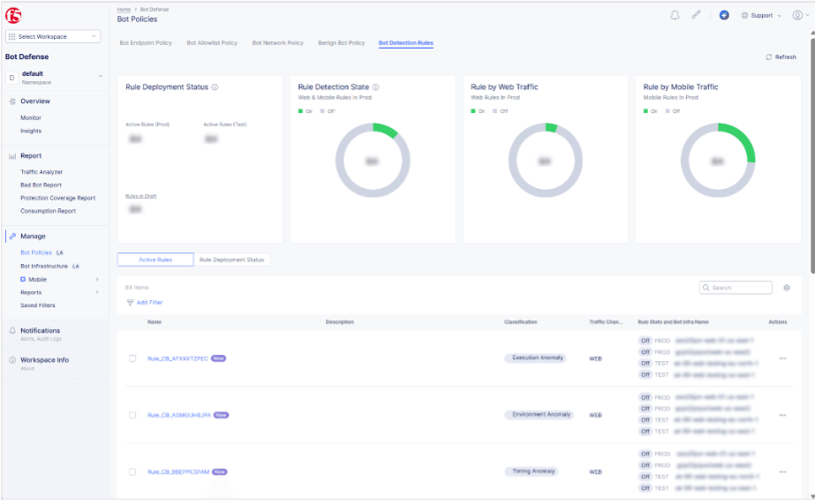
Task: Click the Mobile item square icon
Action: click(x=23, y=280)
